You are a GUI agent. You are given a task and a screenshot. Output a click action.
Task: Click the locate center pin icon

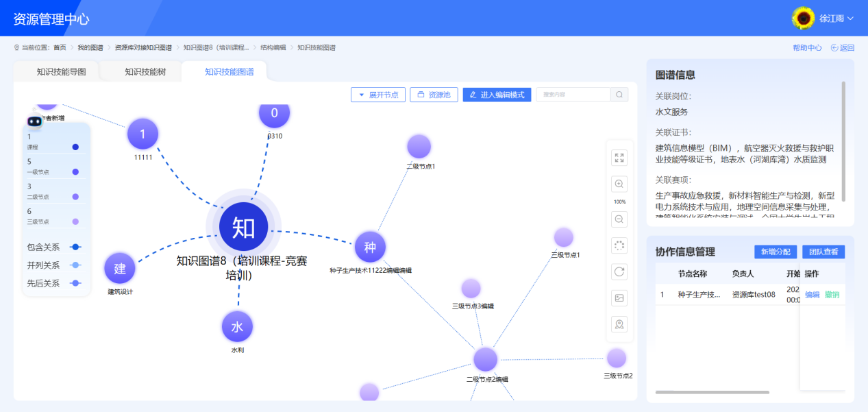coord(619,324)
